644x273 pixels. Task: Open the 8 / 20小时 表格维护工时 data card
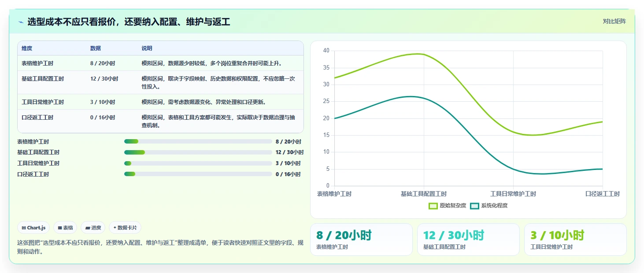361,240
